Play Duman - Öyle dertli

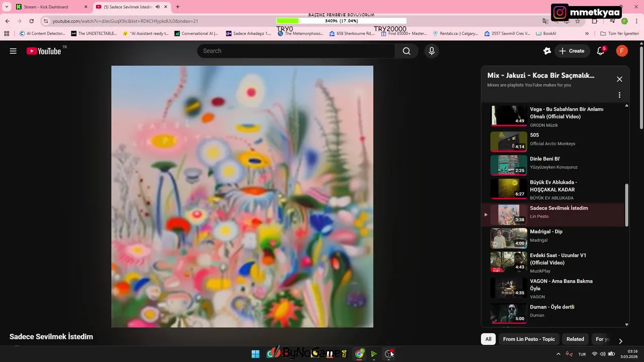point(553,313)
